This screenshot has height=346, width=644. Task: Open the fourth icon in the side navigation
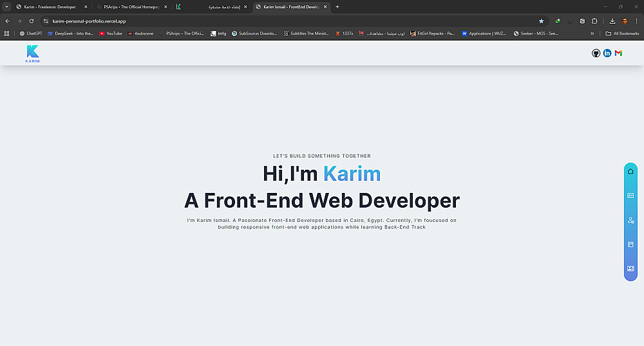pos(630,244)
